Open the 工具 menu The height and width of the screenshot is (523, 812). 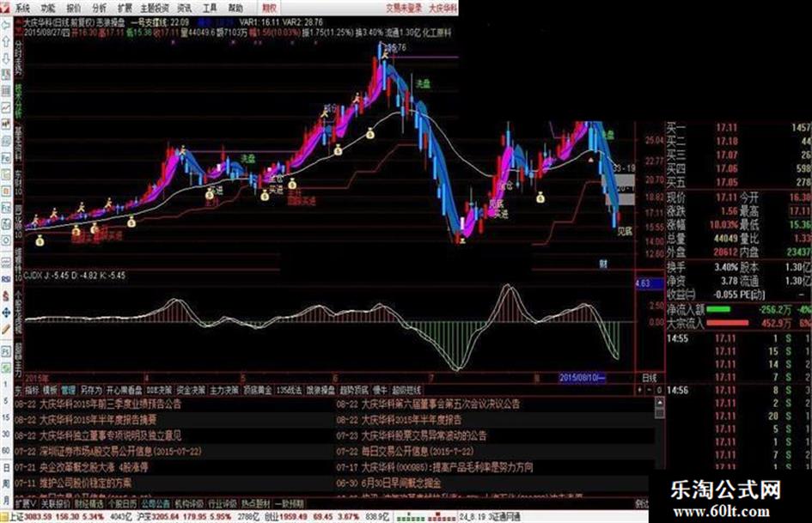(x=210, y=8)
